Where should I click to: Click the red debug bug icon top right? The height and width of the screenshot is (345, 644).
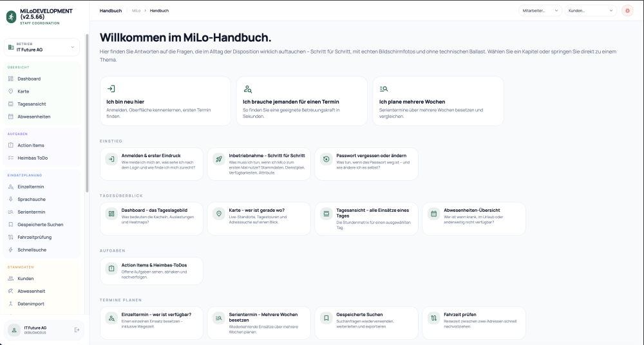coord(627,11)
